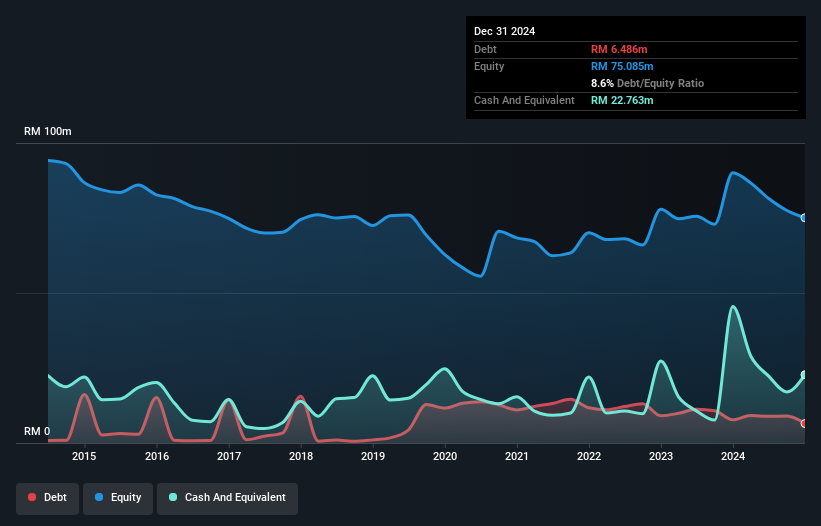Click the blue Equity legend dot
Viewport: 821px width, 526px height.
pos(99,497)
